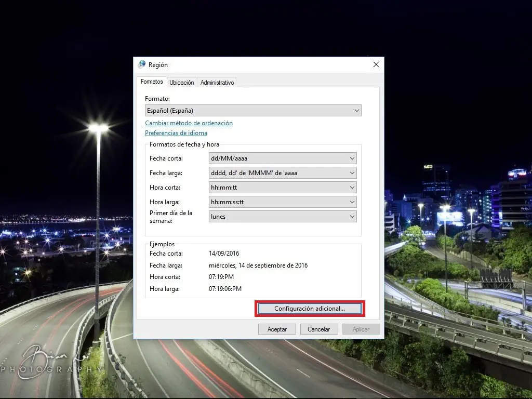Screen dimensions: 532x399
Task: Expand the Fecha larga format dropdown
Action: pos(283,173)
